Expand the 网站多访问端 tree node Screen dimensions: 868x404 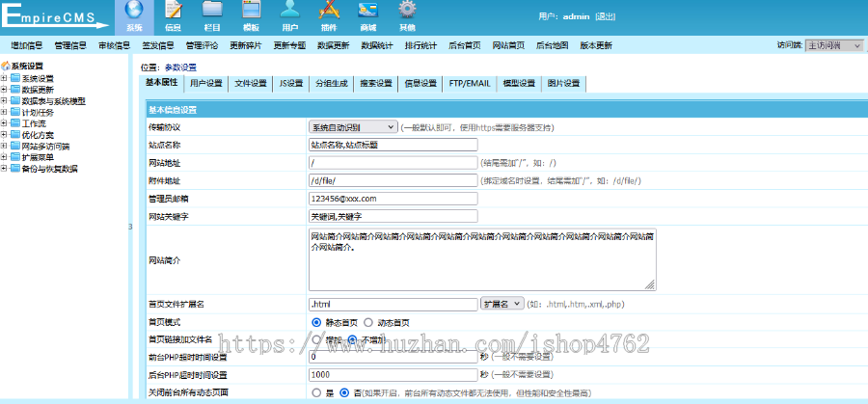click(x=4, y=147)
